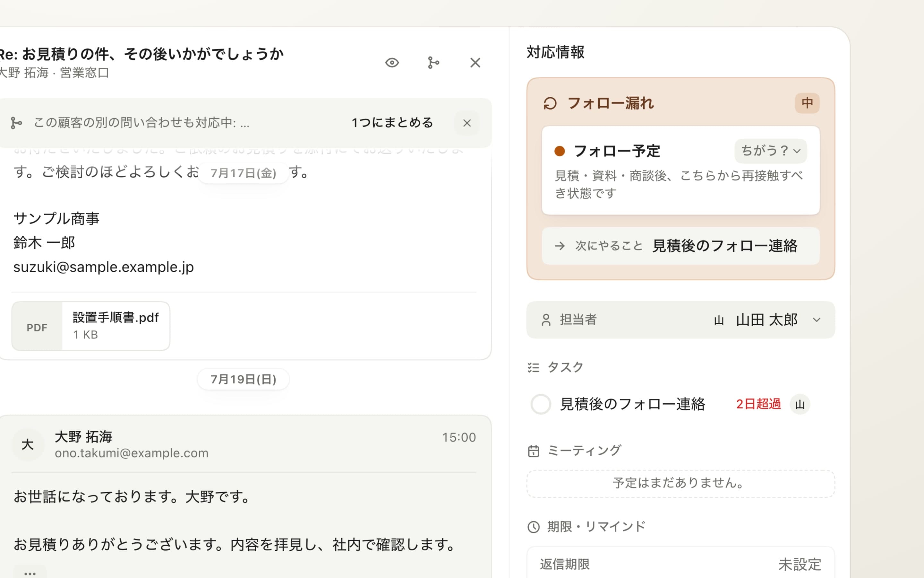
Task: Click the 7月19日(日) date chip
Action: click(x=243, y=379)
